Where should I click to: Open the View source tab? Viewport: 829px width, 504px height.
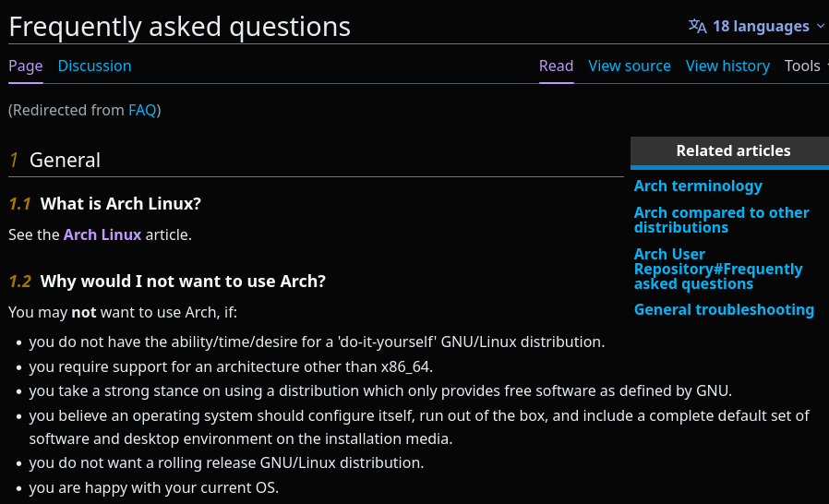[x=630, y=66]
